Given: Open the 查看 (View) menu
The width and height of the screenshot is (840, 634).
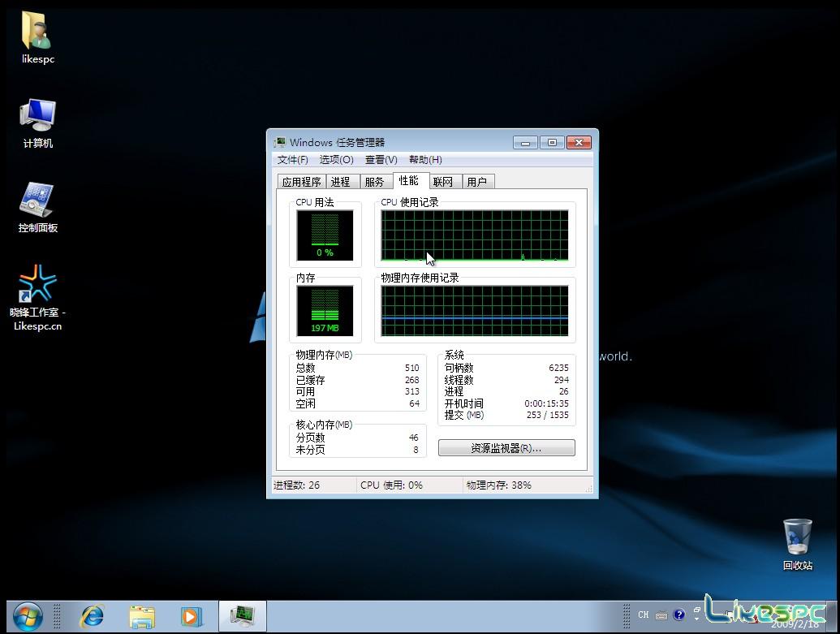Looking at the screenshot, I should click(380, 159).
